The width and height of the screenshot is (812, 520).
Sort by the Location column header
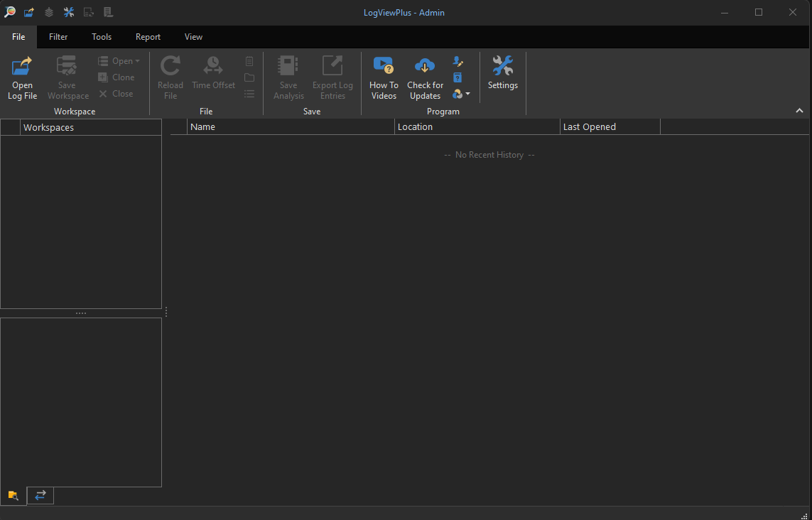pyautogui.click(x=477, y=127)
